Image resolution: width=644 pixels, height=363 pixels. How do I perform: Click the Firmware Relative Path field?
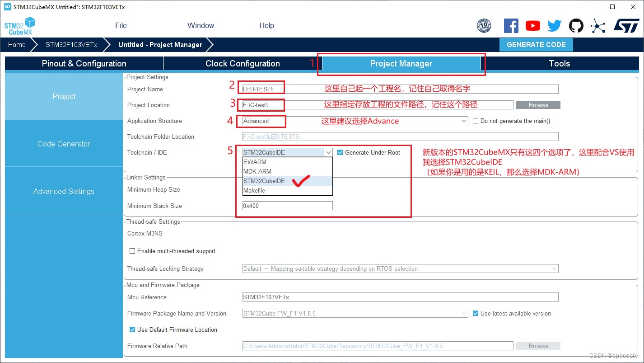tap(378, 346)
